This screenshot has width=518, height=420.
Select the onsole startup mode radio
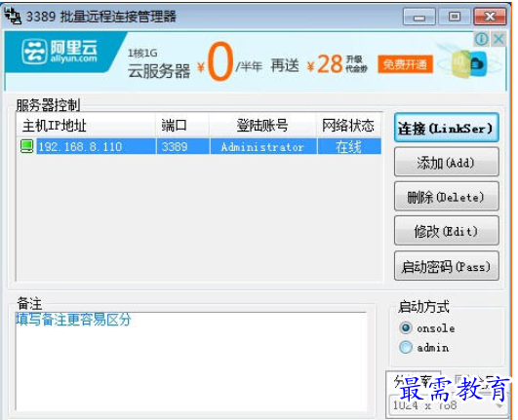pos(406,328)
